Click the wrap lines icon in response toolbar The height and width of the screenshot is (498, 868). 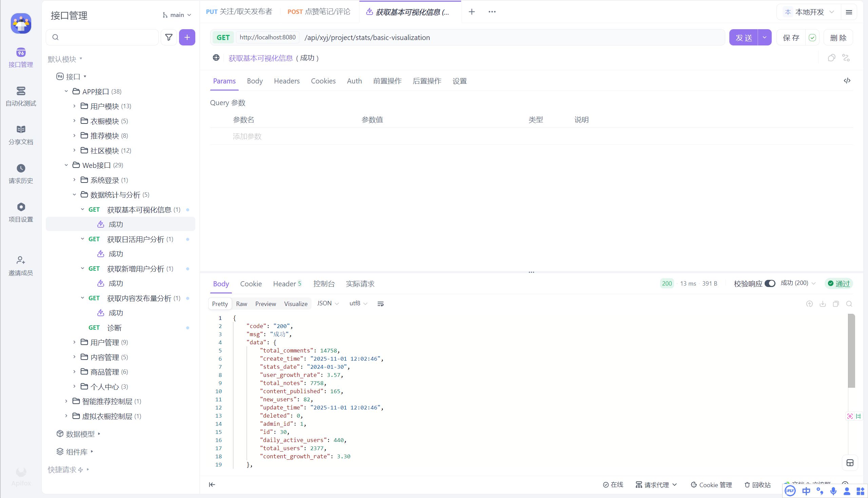tap(380, 304)
